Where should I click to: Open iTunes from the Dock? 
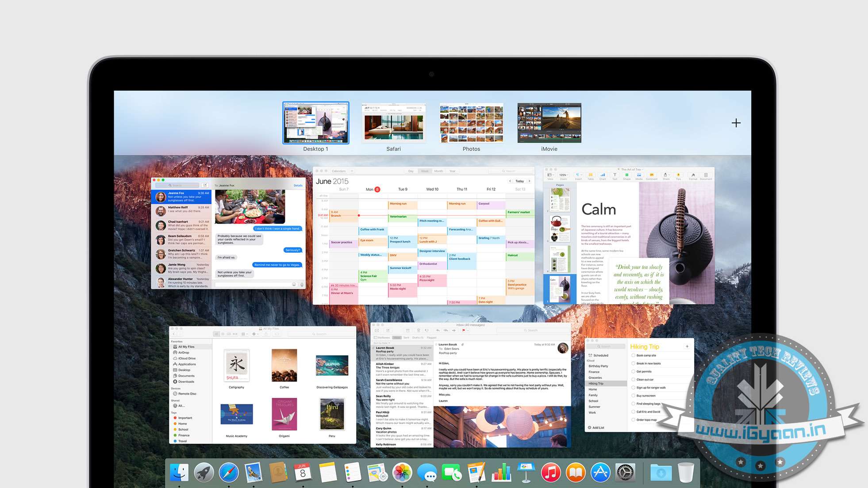[x=550, y=473]
